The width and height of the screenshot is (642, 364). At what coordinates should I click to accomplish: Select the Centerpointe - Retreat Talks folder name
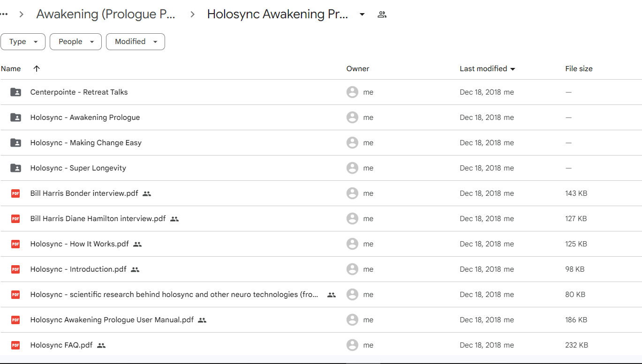79,92
